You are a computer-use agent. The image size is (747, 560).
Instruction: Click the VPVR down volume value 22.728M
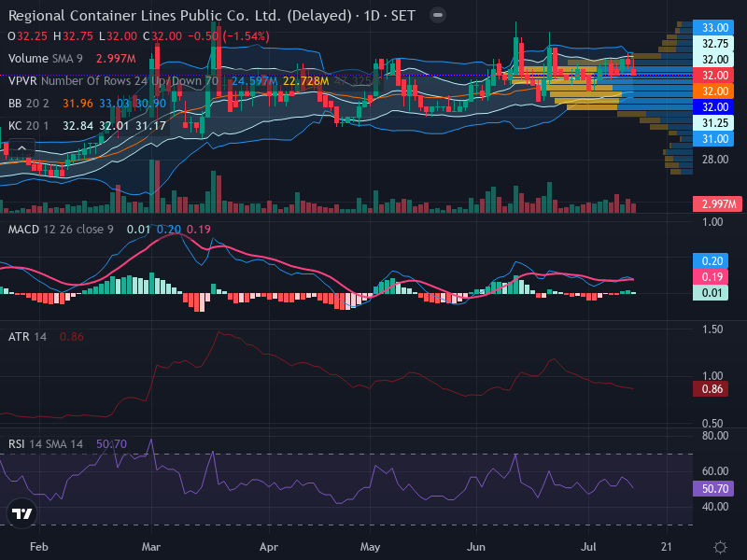tap(306, 81)
